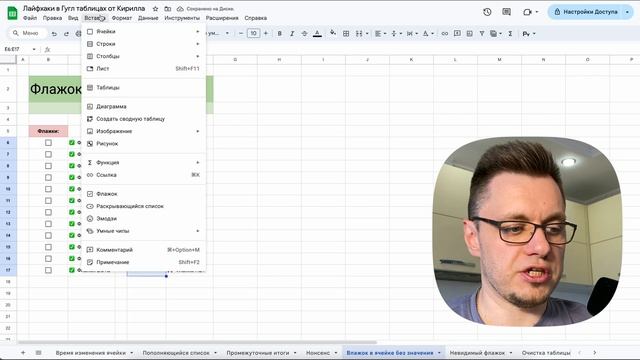Choose Раскрывающийся список entry
Image resolution: width=640 pixels, height=360 pixels.
144,206
